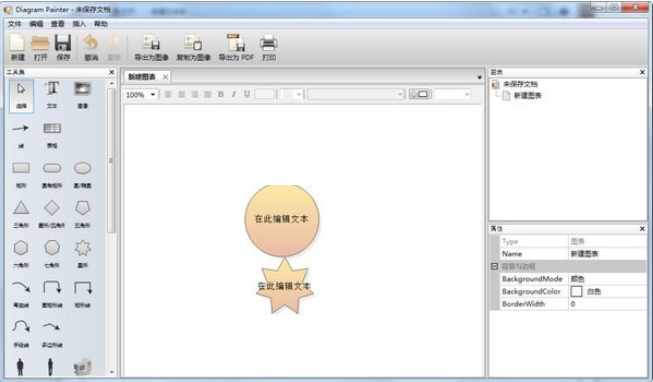The width and height of the screenshot is (653, 382).
Task: Click the Undo button
Action: 91,47
